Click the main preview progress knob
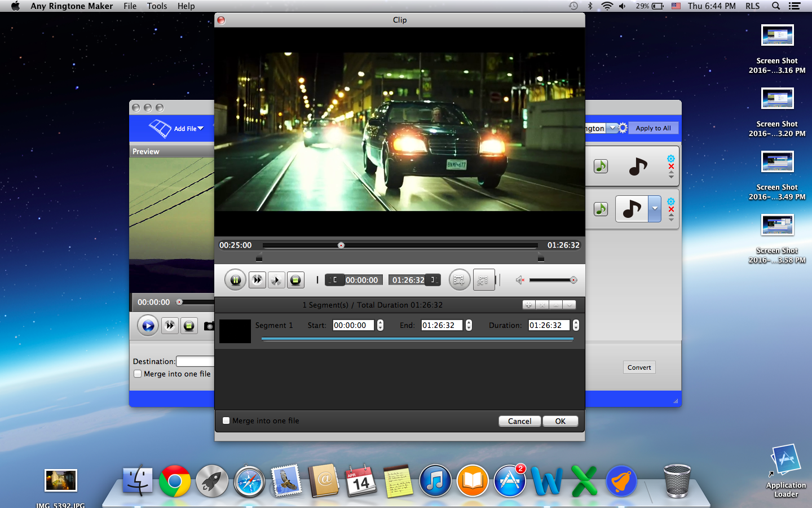Viewport: 812px width, 508px height. [x=179, y=302]
